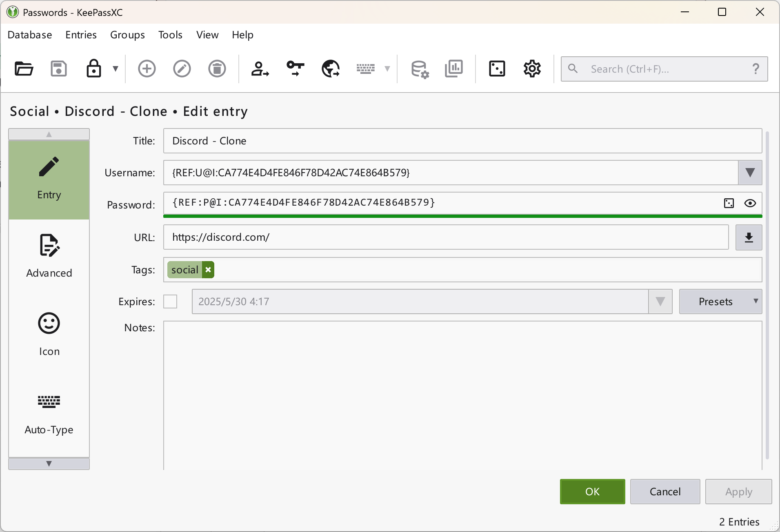Remove the social tag
This screenshot has width=780, height=532.
pos(208,270)
